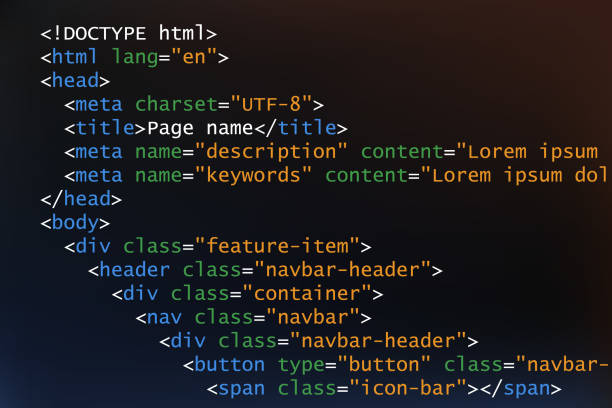Click the "keywords" meta name value
The image size is (612, 408).
pos(253,175)
